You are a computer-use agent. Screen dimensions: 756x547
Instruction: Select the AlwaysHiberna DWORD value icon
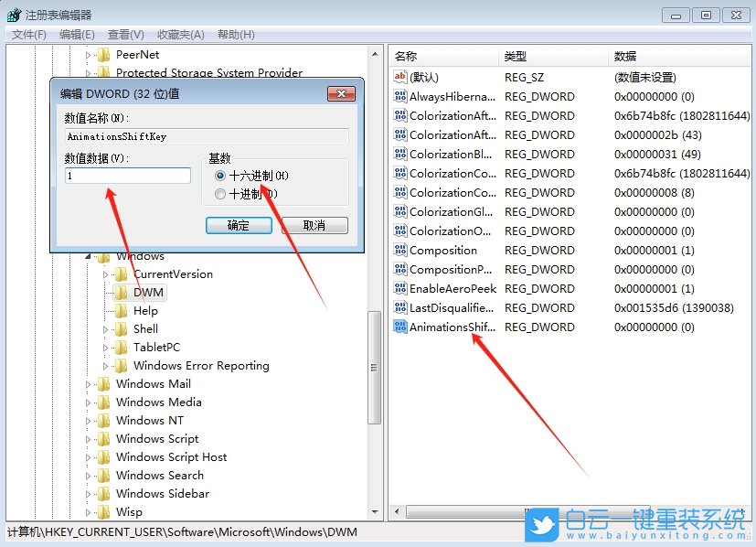[x=399, y=96]
